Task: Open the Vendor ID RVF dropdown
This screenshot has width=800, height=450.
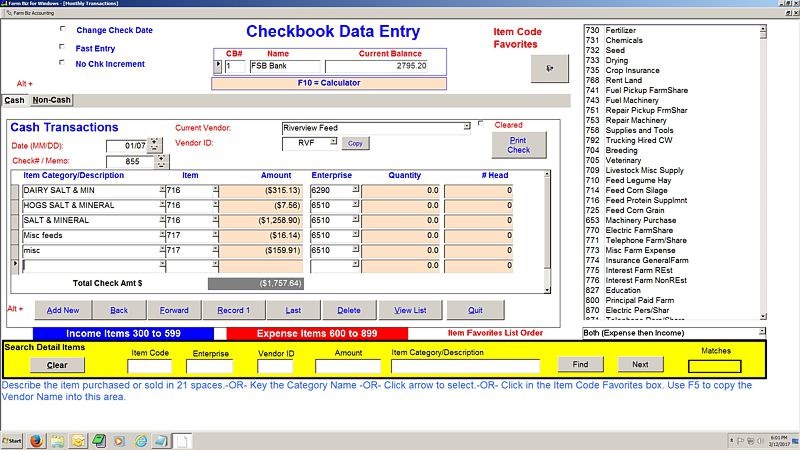Action: (x=333, y=142)
